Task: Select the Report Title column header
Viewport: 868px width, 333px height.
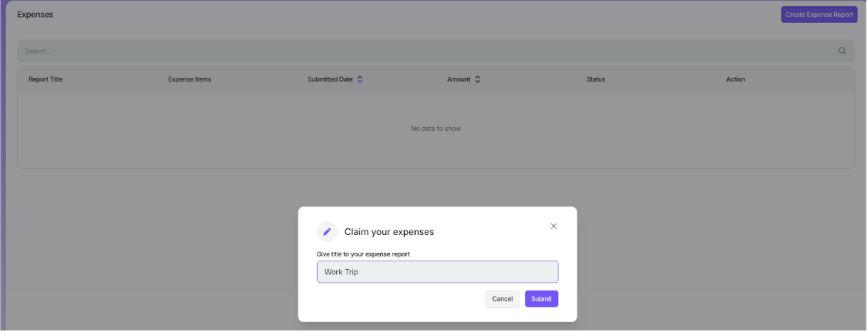Action: pos(45,79)
